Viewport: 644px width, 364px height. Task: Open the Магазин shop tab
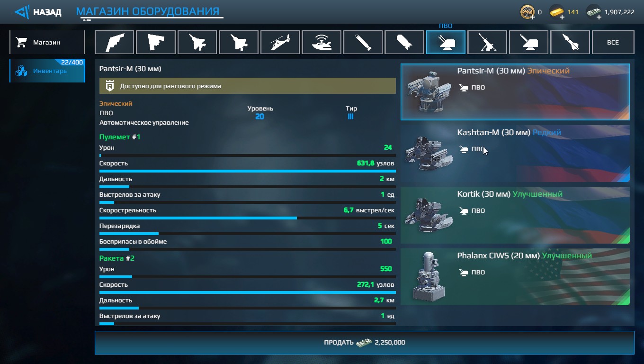[x=47, y=42]
